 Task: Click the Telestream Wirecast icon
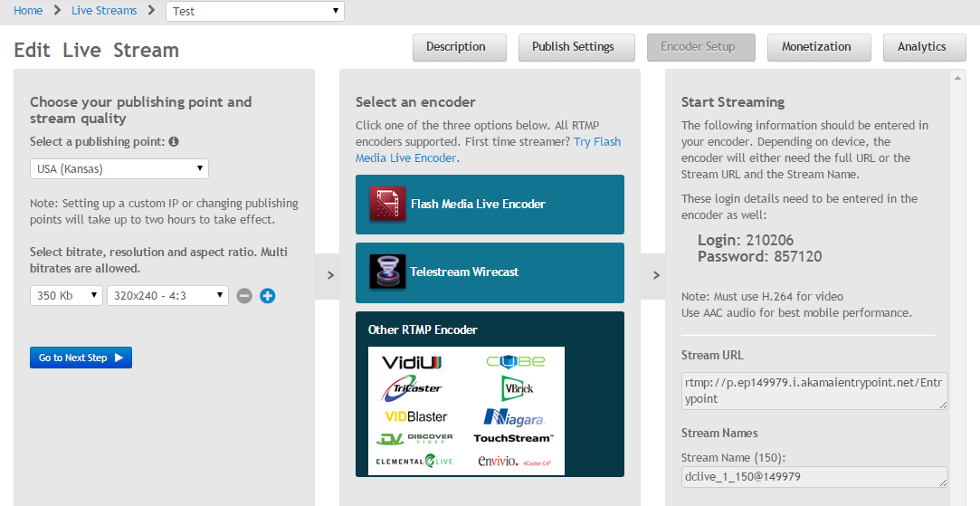click(386, 272)
